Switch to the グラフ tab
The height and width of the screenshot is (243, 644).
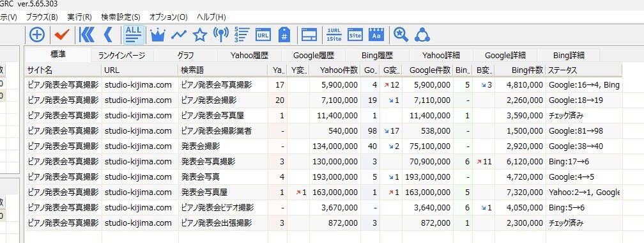(x=186, y=56)
